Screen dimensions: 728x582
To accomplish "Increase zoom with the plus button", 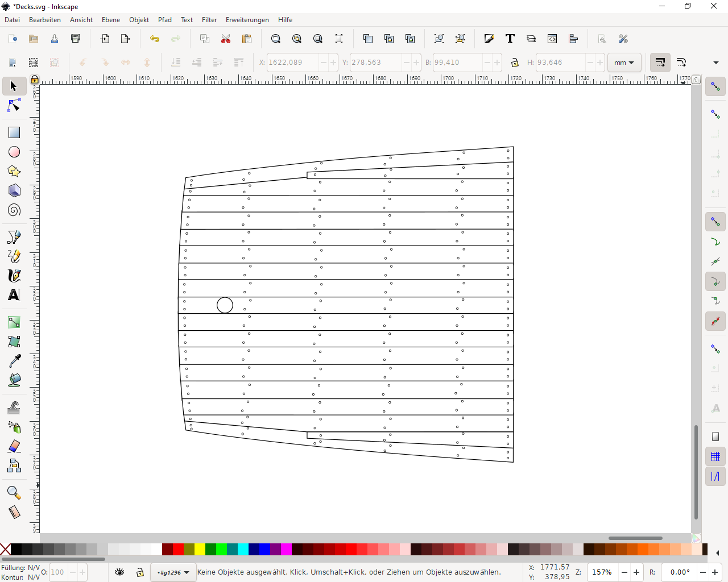I will (x=636, y=572).
